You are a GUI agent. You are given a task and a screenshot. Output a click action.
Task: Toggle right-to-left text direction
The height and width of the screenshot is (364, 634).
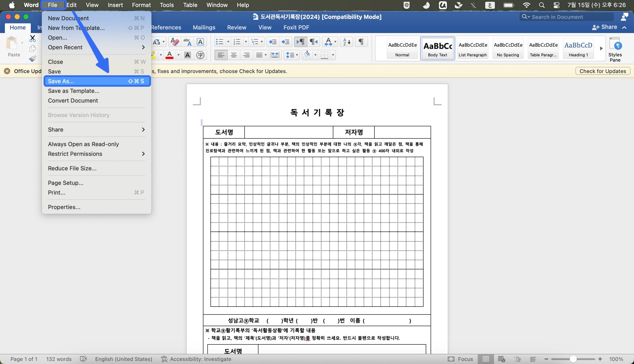coord(314,42)
